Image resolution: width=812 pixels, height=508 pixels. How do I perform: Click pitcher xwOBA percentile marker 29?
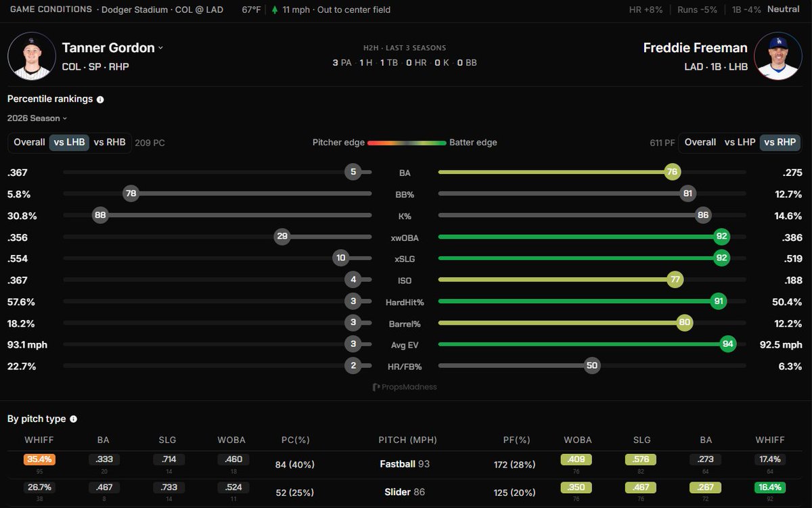click(282, 237)
